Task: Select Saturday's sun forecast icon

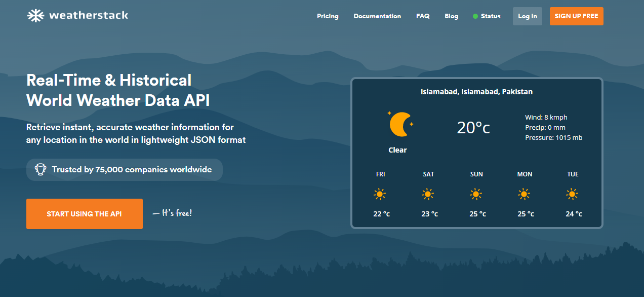Action: click(428, 194)
